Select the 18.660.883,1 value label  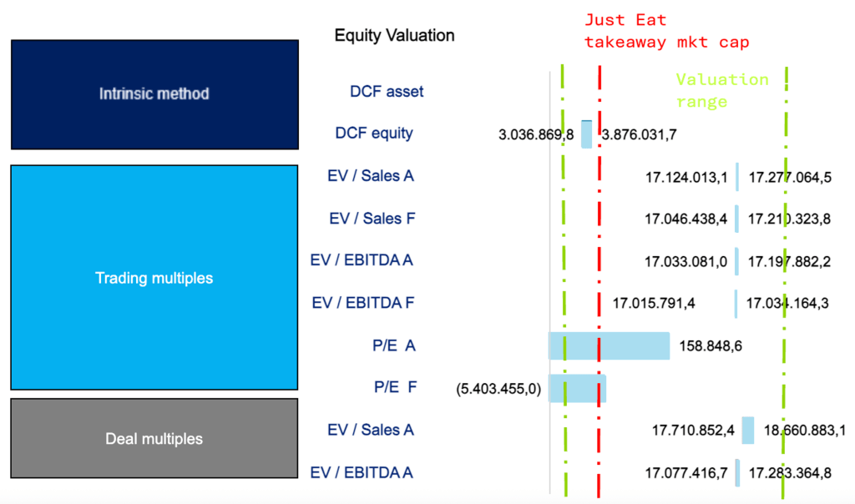[805, 431]
